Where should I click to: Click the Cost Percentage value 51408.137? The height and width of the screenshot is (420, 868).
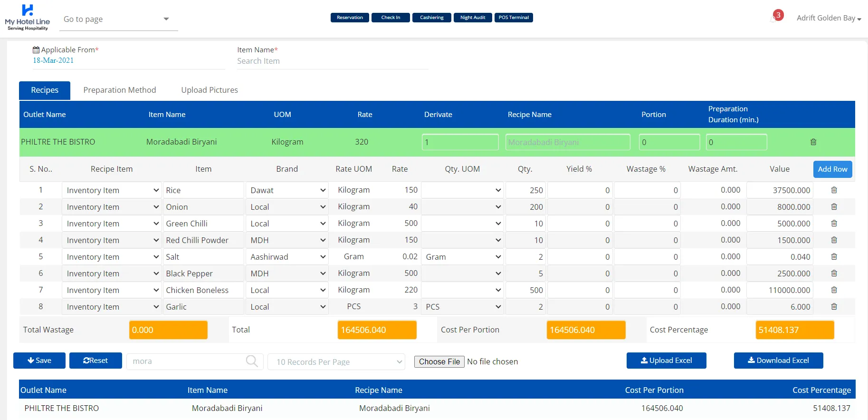coord(795,330)
